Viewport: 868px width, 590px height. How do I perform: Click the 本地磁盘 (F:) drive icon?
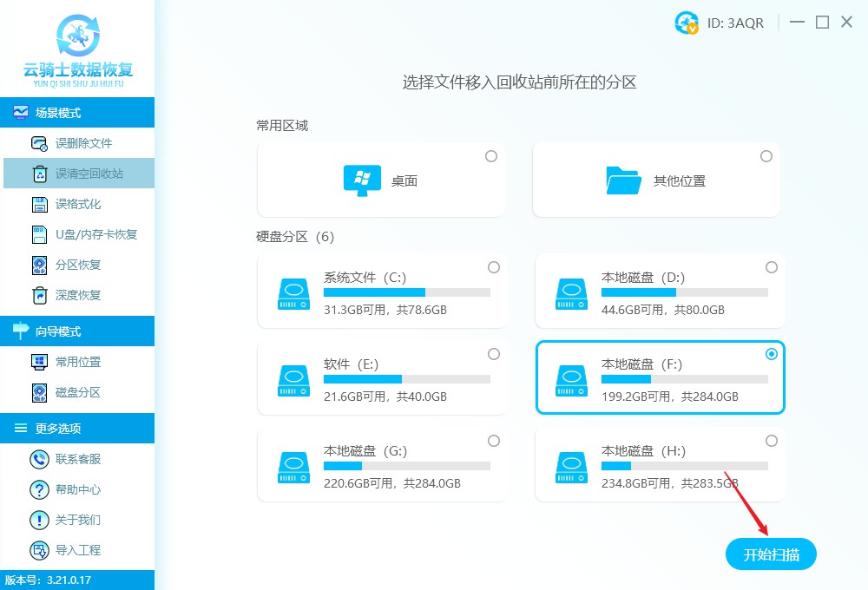571,381
